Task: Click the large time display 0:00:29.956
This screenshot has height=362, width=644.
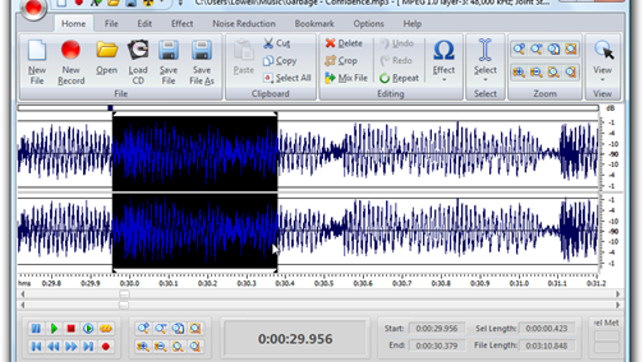Action: click(295, 339)
